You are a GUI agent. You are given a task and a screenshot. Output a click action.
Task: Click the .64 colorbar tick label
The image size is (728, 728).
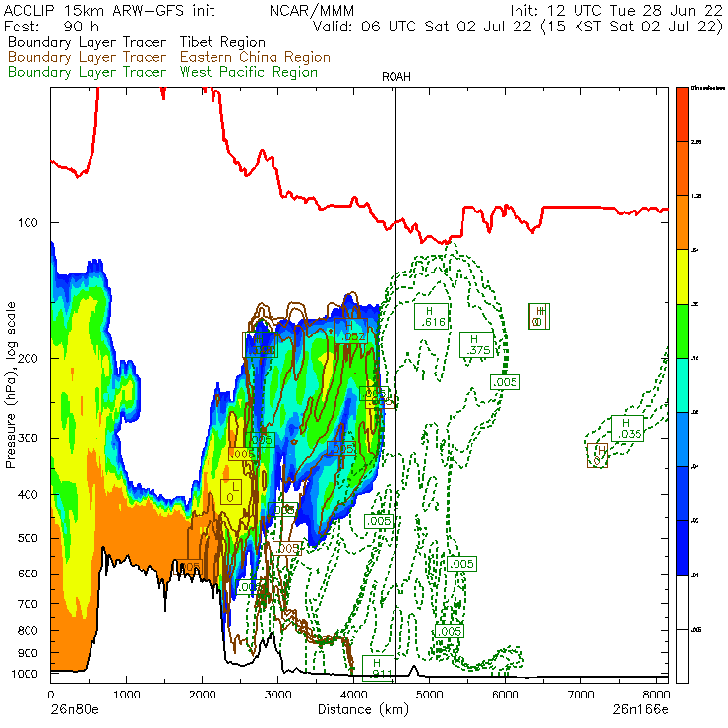695,250
